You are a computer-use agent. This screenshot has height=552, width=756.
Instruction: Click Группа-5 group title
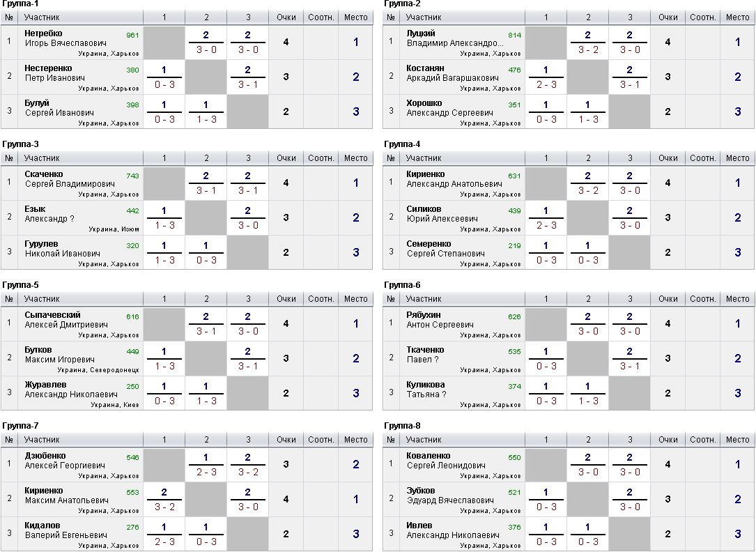(20, 285)
